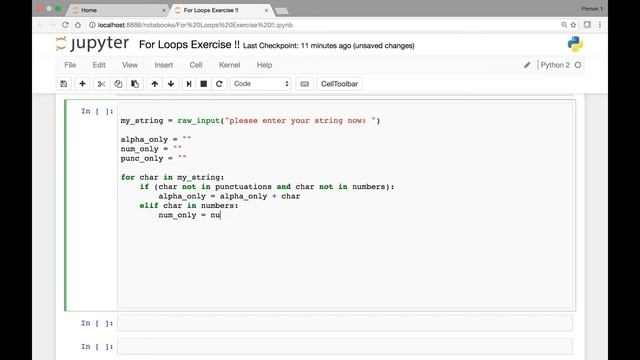
Task: Place cursor on raw_input line
Action: (x=250, y=121)
